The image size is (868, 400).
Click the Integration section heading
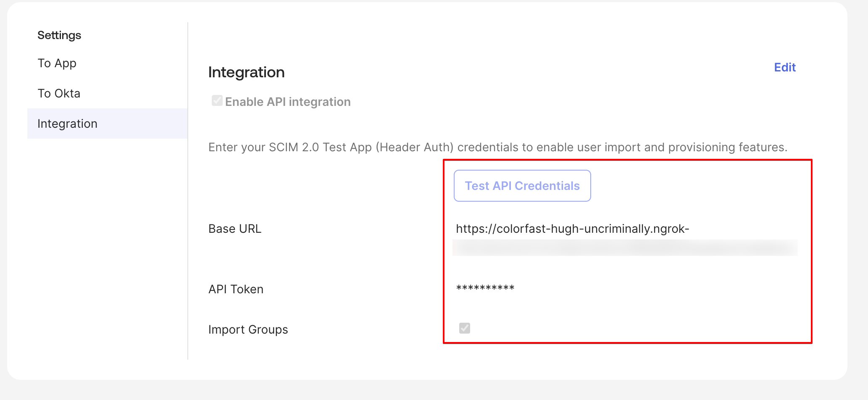[247, 72]
